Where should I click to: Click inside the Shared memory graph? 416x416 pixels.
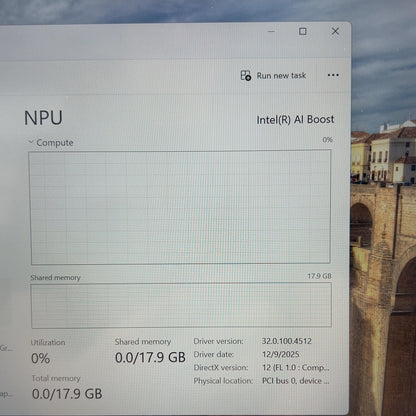coord(181,305)
